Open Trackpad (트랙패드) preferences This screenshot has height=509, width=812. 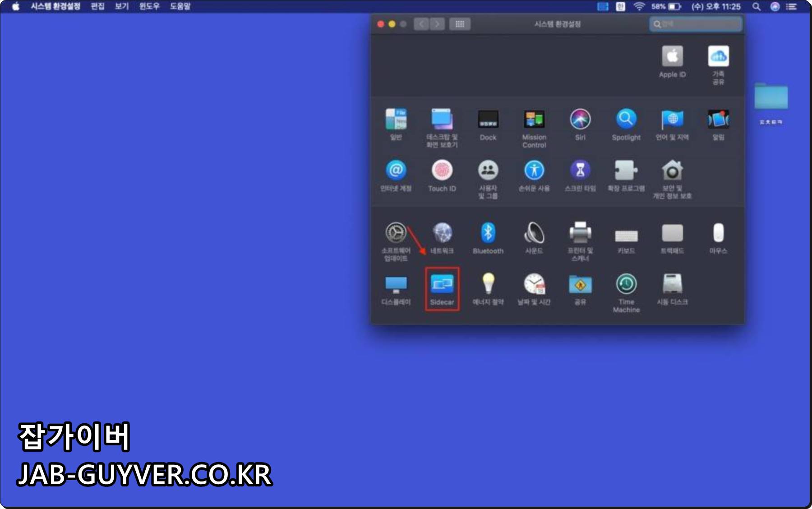(672, 238)
